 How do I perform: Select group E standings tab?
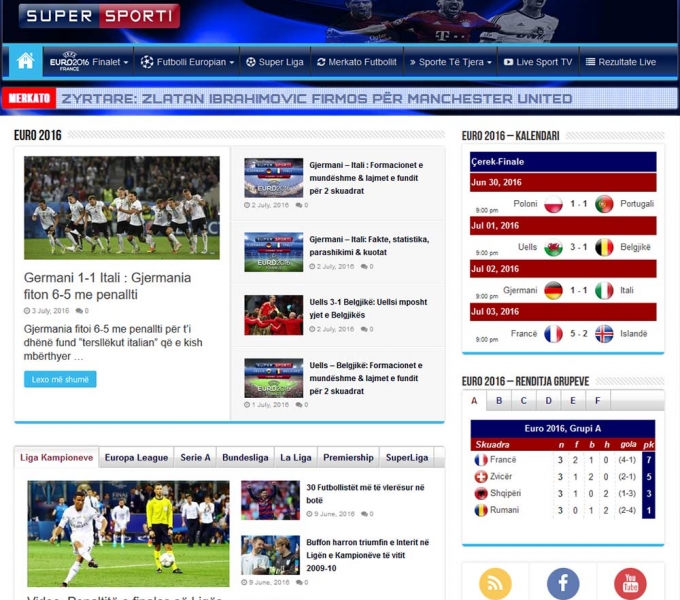pyautogui.click(x=573, y=401)
